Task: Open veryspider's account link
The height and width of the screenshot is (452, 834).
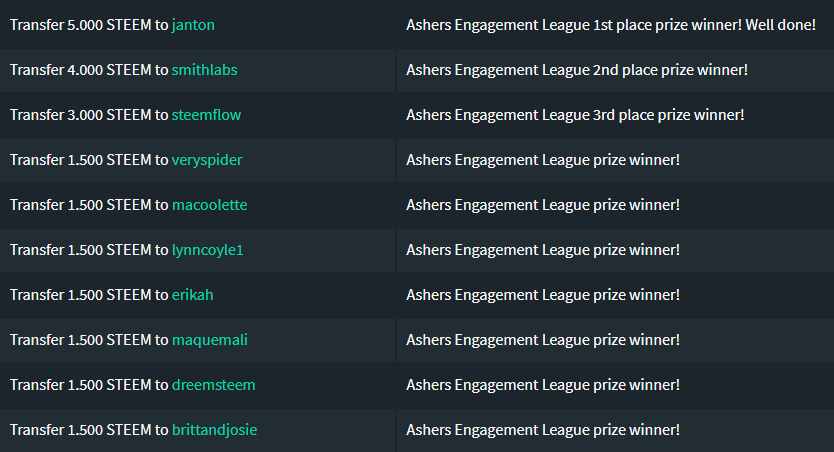Action: [x=207, y=159]
